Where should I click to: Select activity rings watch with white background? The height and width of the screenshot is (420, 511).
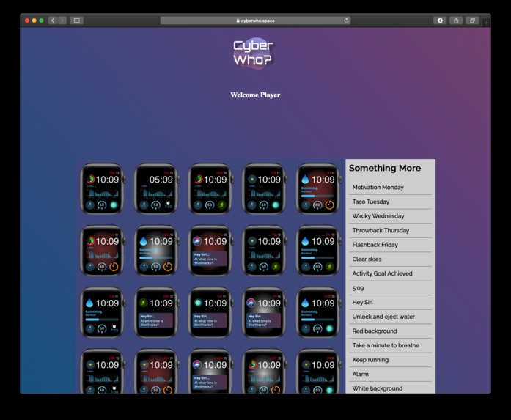(265, 371)
